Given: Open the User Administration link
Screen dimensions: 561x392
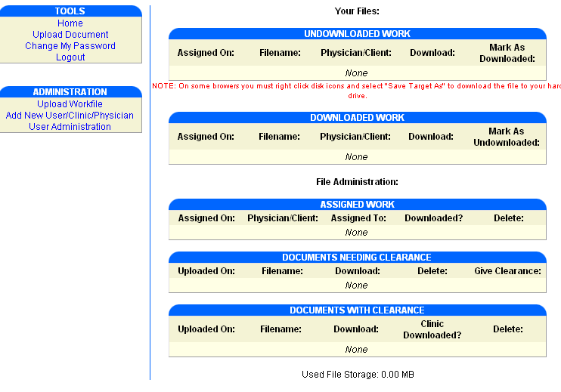Looking at the screenshot, I should pos(70,127).
